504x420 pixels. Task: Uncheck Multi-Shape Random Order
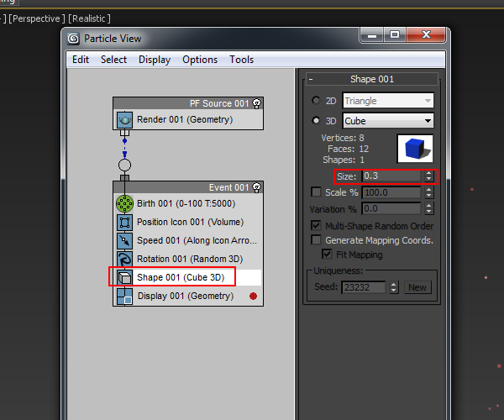316,225
